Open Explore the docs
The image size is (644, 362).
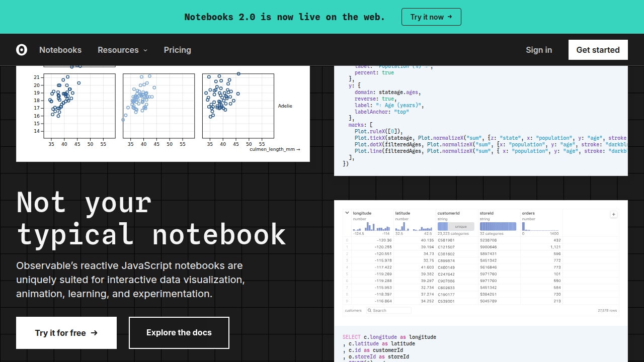click(x=179, y=333)
